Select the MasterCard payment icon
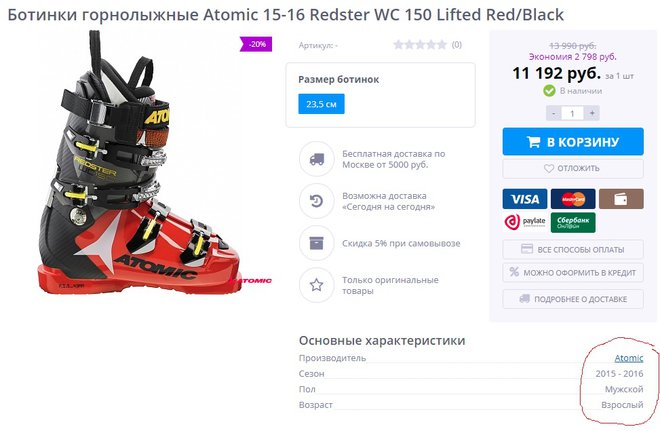Screen dimensions: 660x431 [573, 199]
